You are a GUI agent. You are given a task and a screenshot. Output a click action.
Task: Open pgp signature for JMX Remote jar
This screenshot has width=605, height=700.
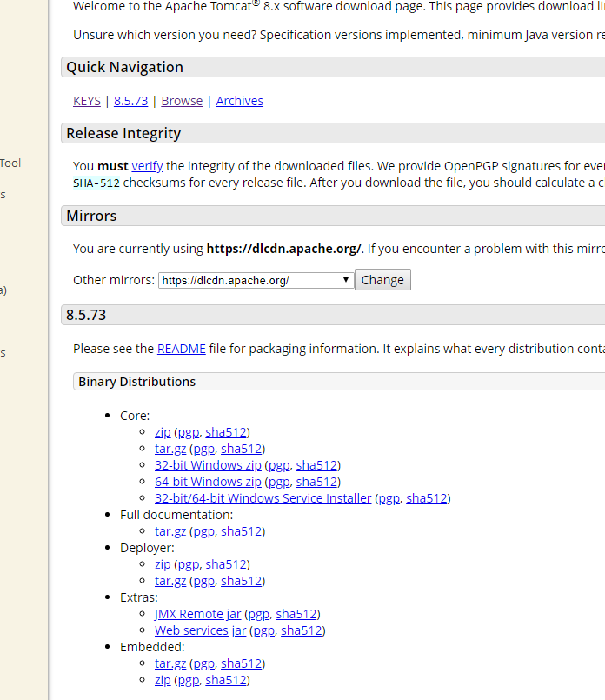click(259, 614)
